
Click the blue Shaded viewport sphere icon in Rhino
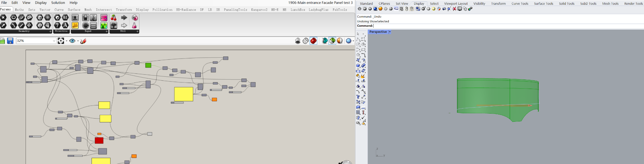point(375,9)
